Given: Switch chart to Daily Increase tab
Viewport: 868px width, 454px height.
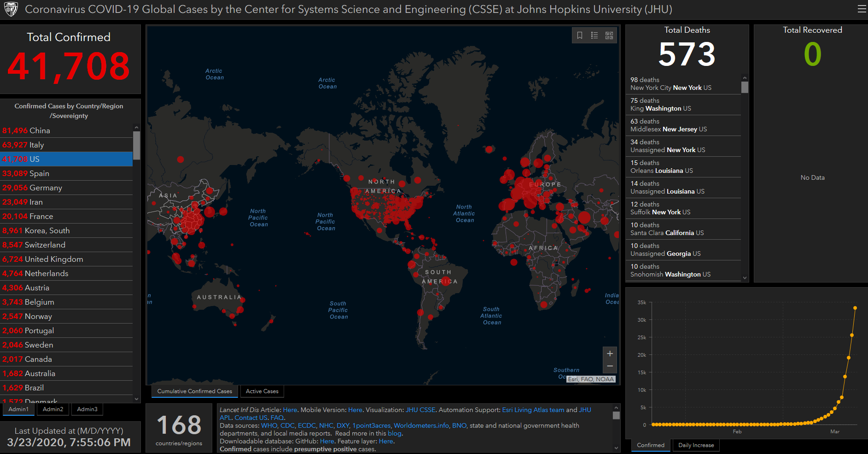Looking at the screenshot, I should (696, 445).
